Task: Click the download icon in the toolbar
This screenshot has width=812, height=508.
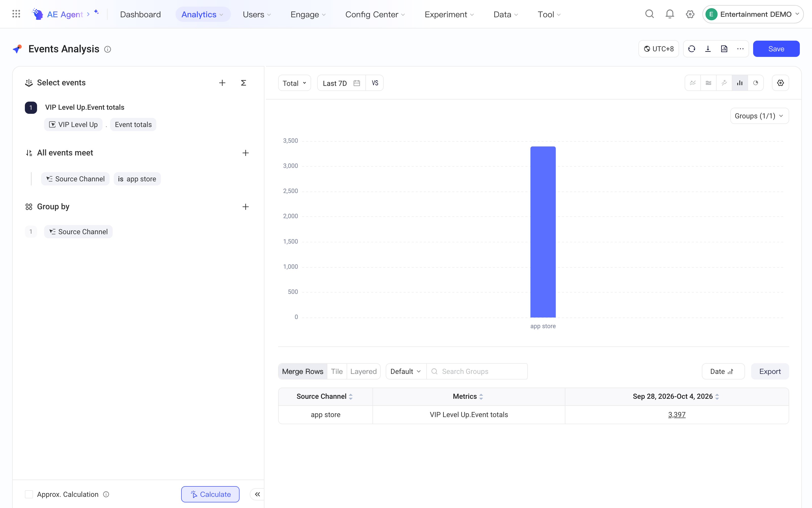Action: pos(708,49)
